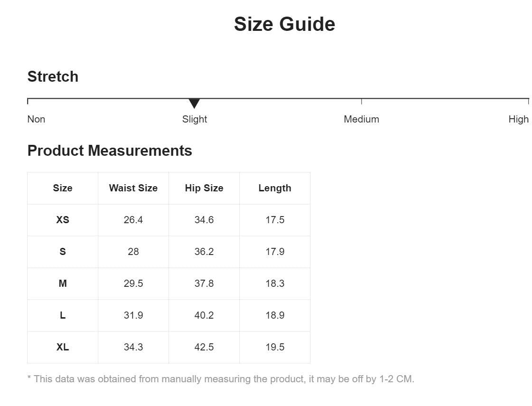Click the Medium tick mark on stretch scale

(362, 101)
